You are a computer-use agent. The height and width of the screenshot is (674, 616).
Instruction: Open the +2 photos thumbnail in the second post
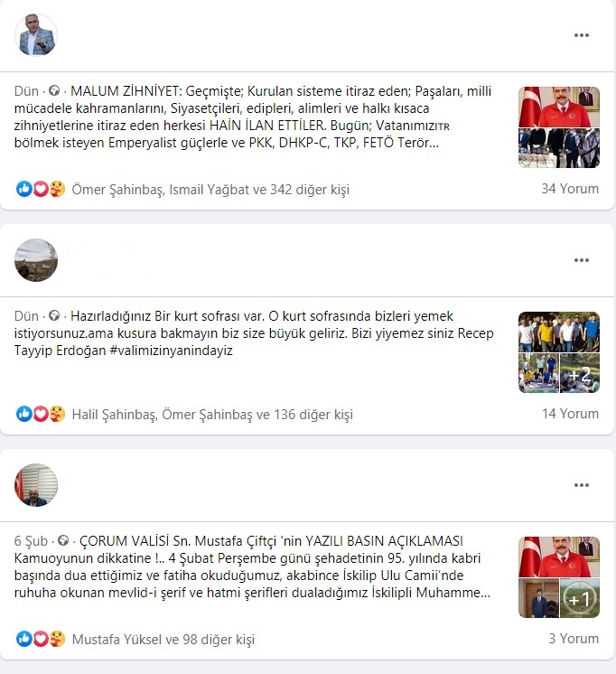(x=580, y=373)
